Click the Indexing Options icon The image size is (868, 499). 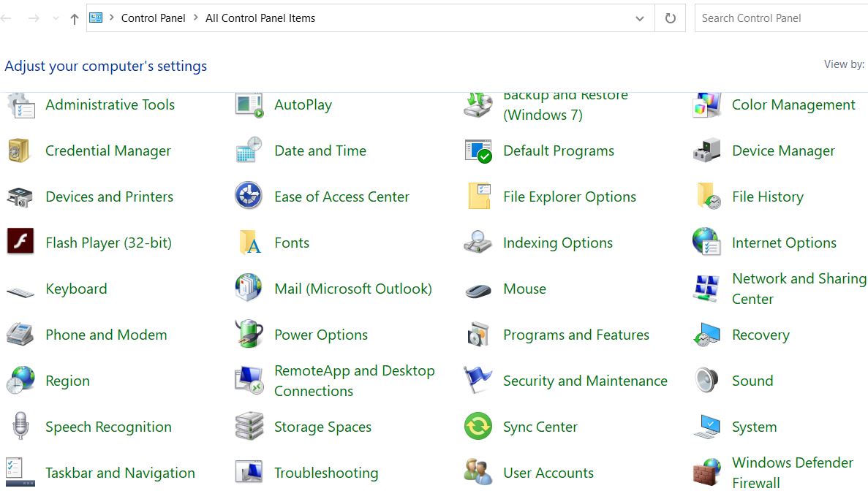click(478, 242)
